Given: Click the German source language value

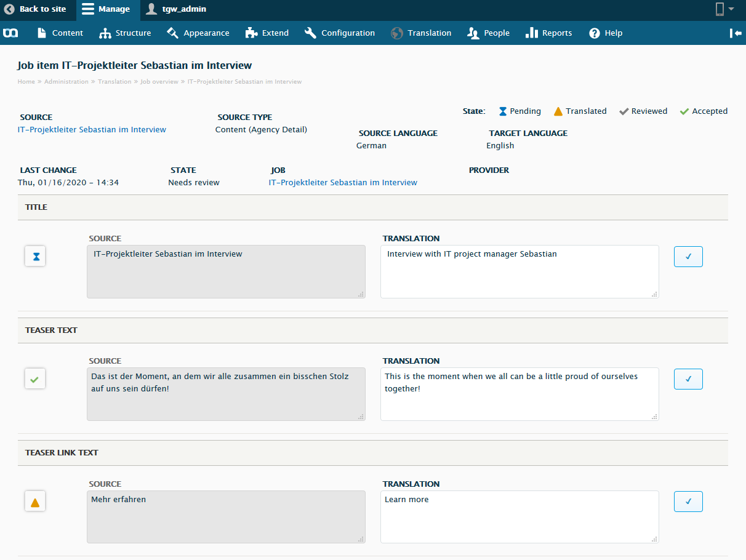Looking at the screenshot, I should [x=371, y=146].
